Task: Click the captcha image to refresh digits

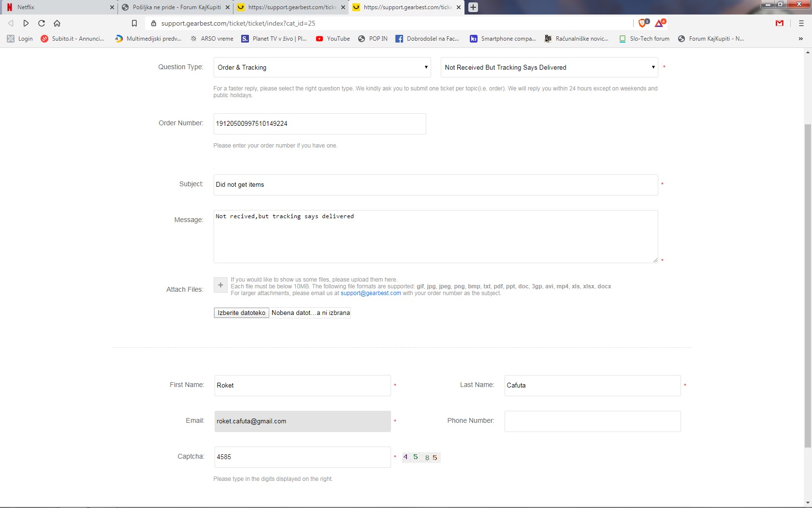Action: (421, 457)
